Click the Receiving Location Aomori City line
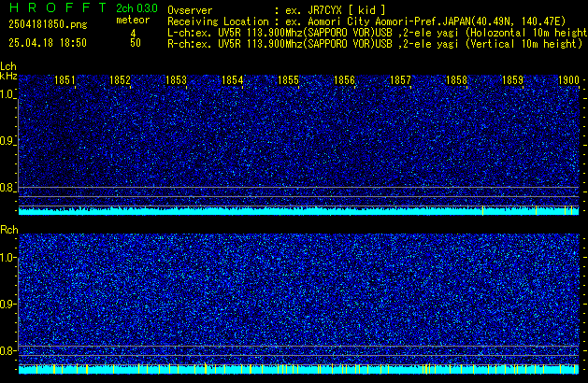588x383 pixels. pos(366,21)
